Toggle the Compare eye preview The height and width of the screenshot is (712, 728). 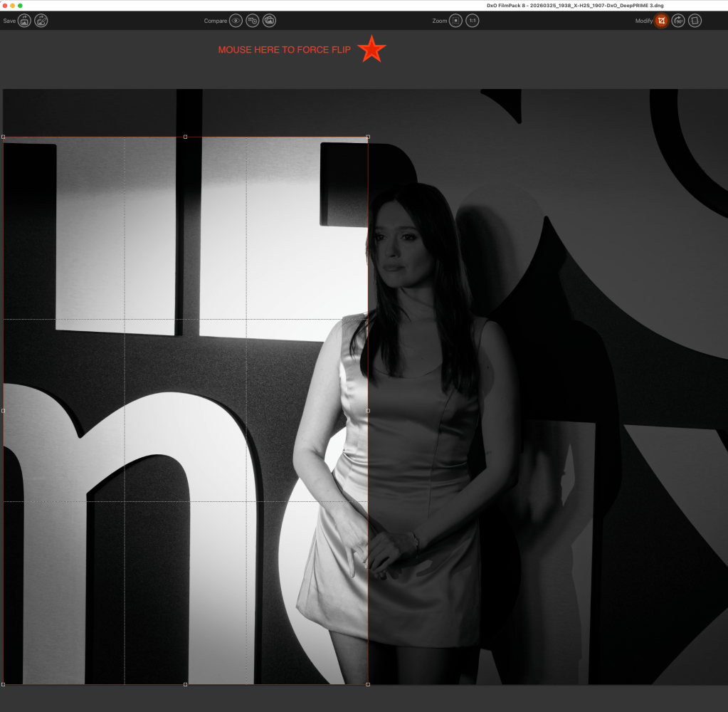tap(236, 21)
